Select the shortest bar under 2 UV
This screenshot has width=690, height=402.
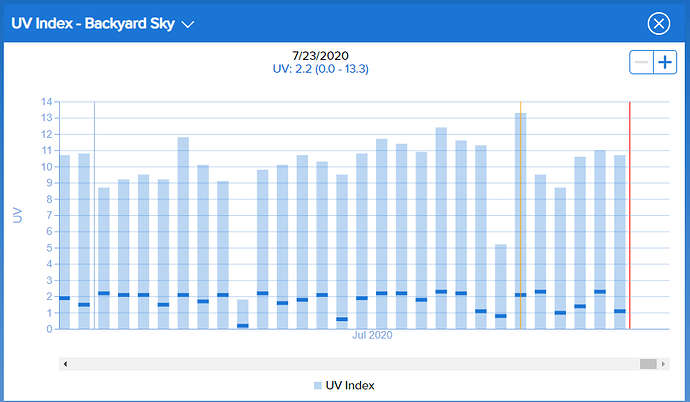click(242, 314)
